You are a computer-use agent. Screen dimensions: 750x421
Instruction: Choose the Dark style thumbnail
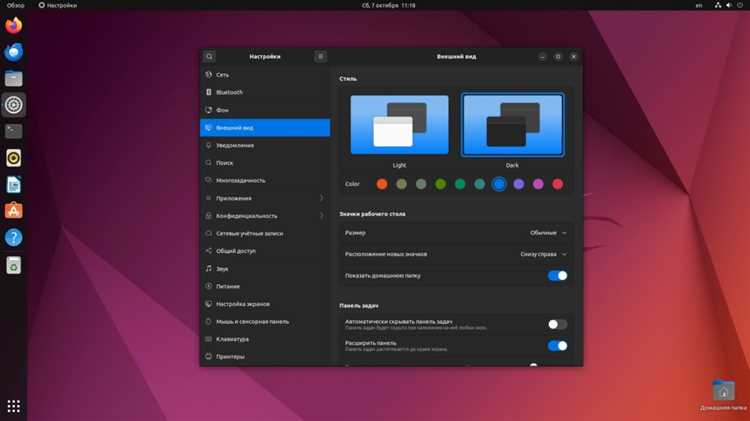512,125
